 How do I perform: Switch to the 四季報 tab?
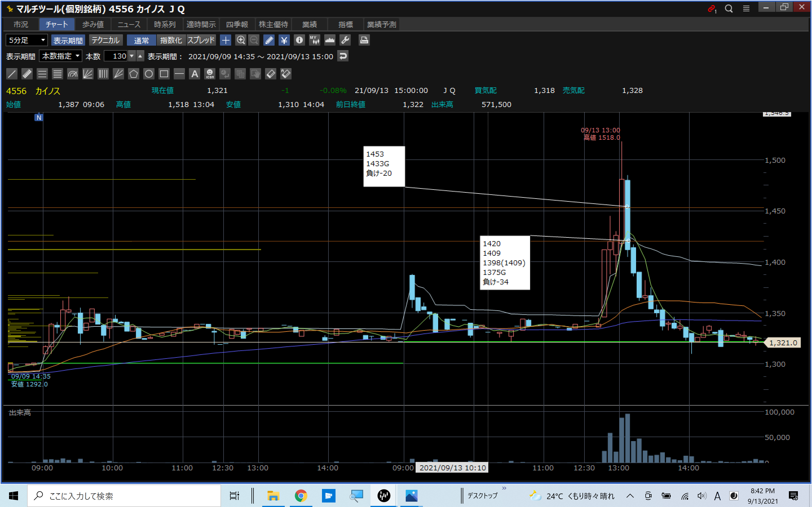click(x=237, y=25)
